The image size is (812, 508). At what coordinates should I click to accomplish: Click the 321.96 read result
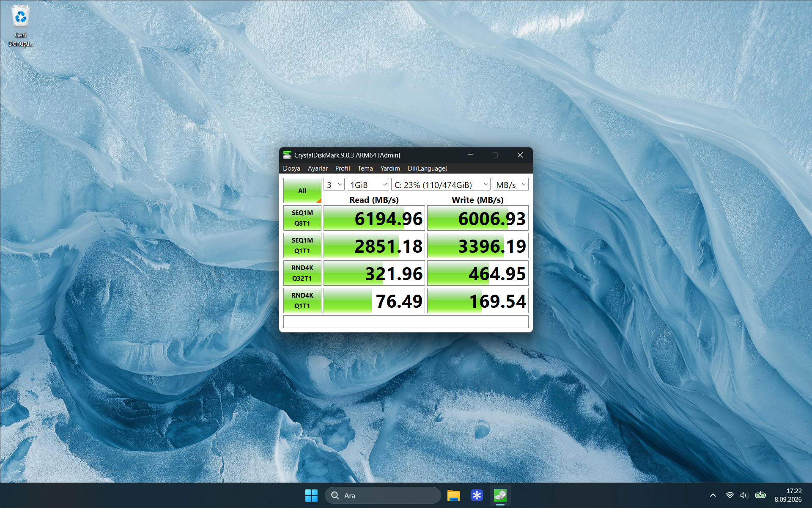374,273
